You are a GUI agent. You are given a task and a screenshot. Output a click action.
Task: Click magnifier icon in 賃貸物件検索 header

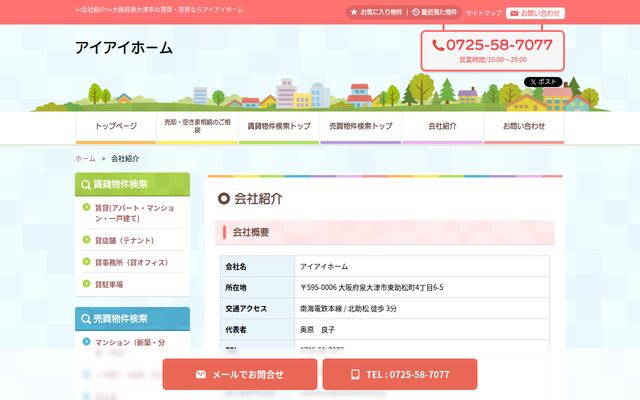[85, 184]
